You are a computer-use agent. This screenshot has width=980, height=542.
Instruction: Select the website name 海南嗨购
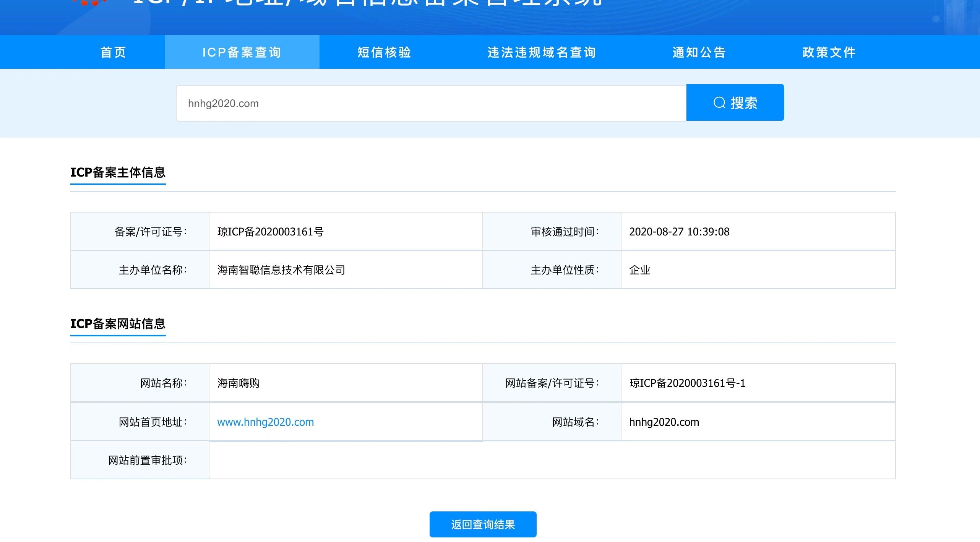click(239, 383)
